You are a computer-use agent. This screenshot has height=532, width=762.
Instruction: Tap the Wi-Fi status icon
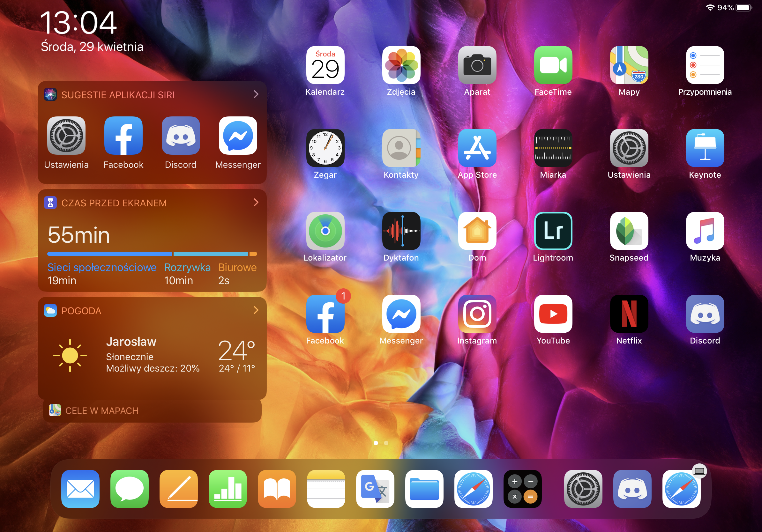click(x=710, y=8)
